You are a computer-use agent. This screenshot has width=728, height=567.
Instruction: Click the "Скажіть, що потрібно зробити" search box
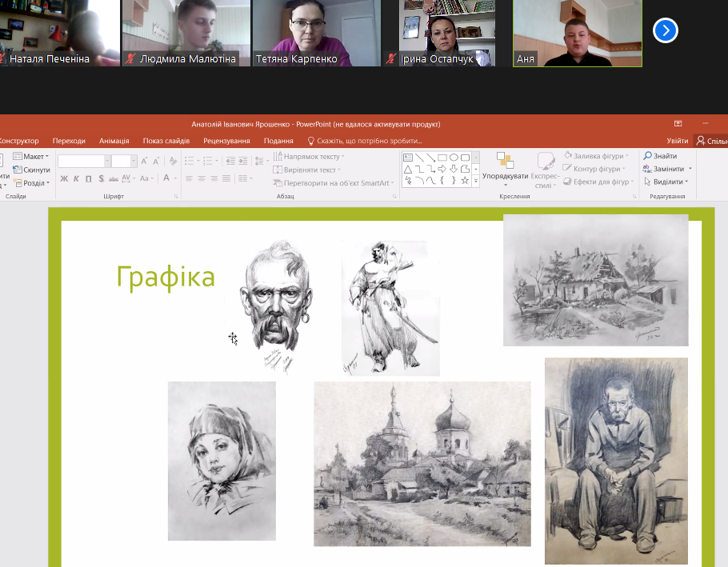[365, 141]
